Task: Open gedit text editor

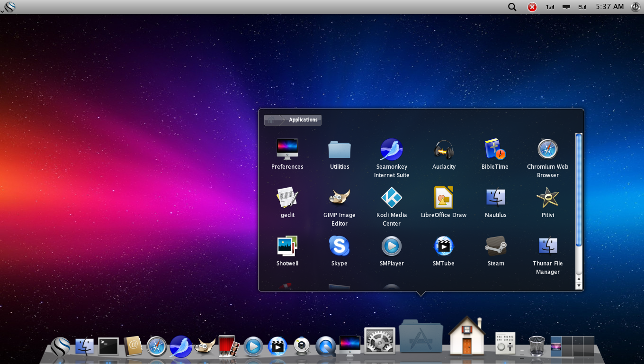Action: click(287, 202)
